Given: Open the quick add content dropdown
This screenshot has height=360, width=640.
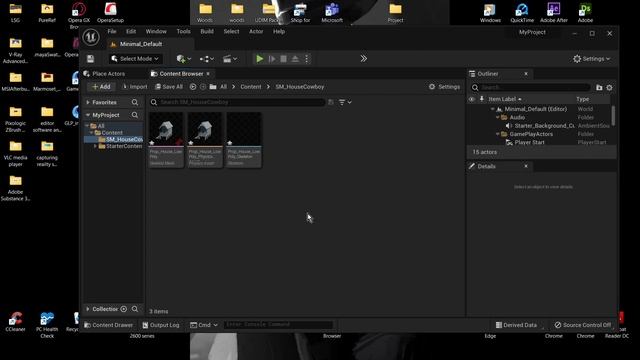Looking at the screenshot, I should point(184,59).
